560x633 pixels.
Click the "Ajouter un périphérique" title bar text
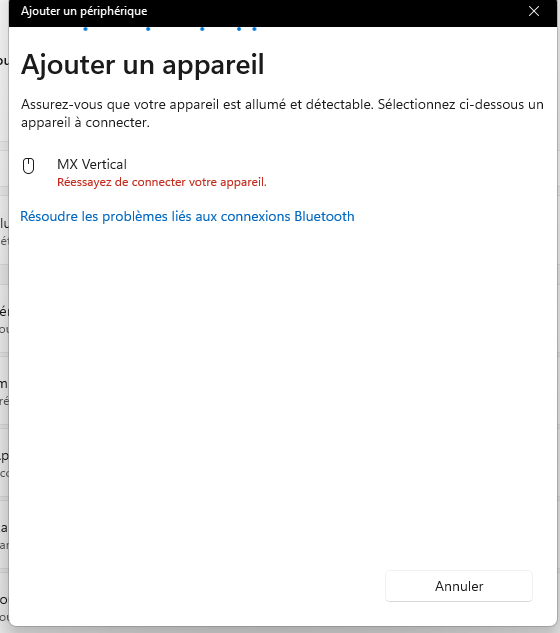[84, 11]
